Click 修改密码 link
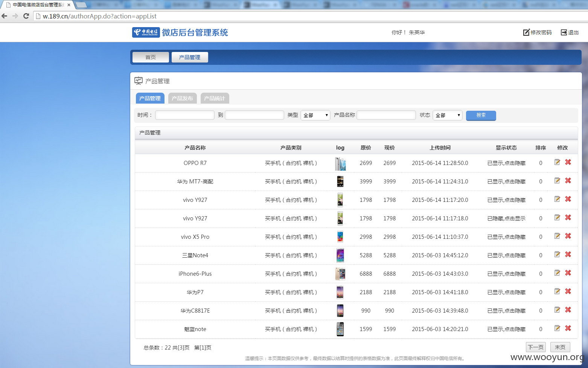The width and height of the screenshot is (588, 368). [537, 32]
